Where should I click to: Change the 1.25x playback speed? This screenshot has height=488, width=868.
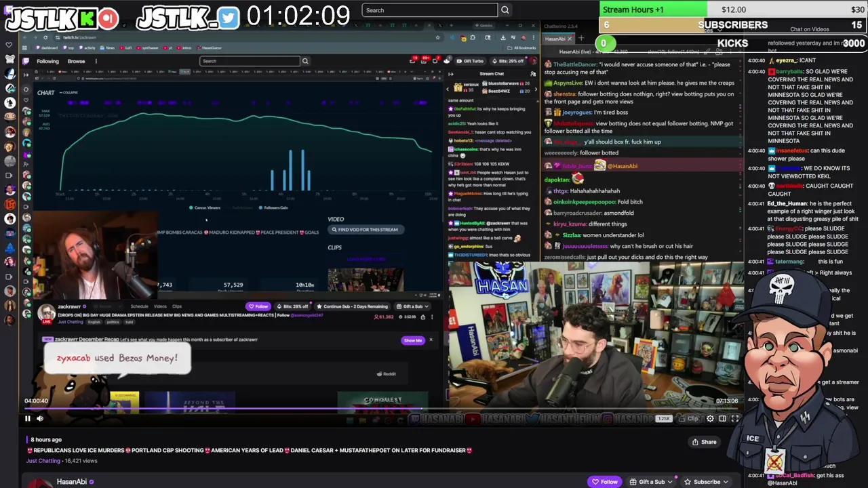(664, 419)
